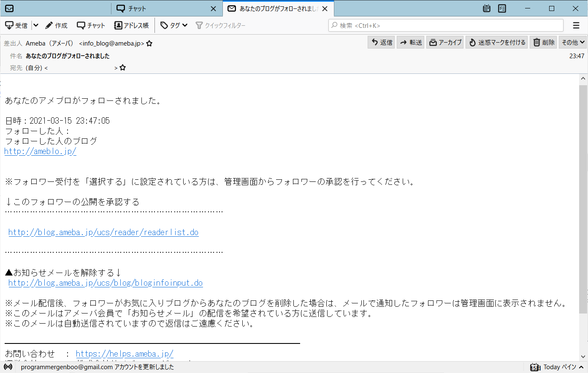Click the scrollbar up arrow

(x=583, y=78)
